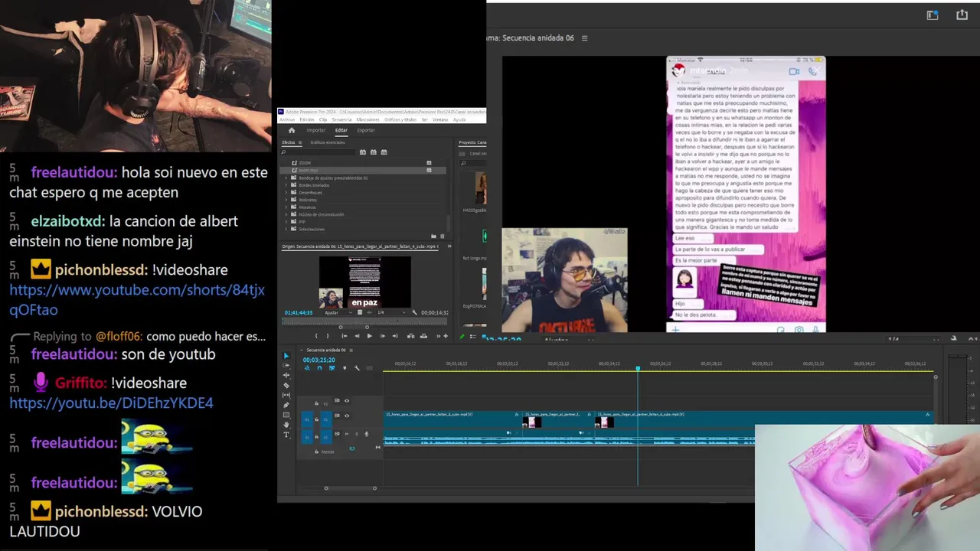The width and height of the screenshot is (980, 551).
Task: Expand Núcleo de circunvolución folder
Action: coord(286,214)
